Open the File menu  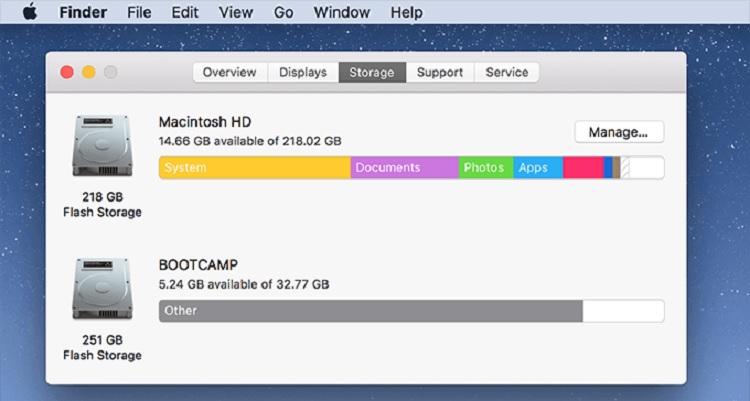point(139,12)
